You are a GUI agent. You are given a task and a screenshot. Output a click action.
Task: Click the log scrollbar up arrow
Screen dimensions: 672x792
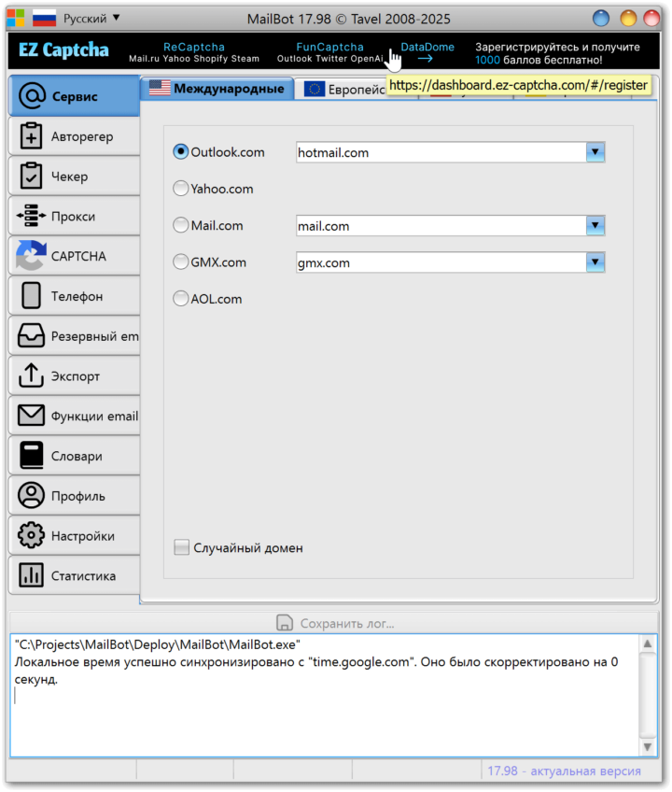648,643
